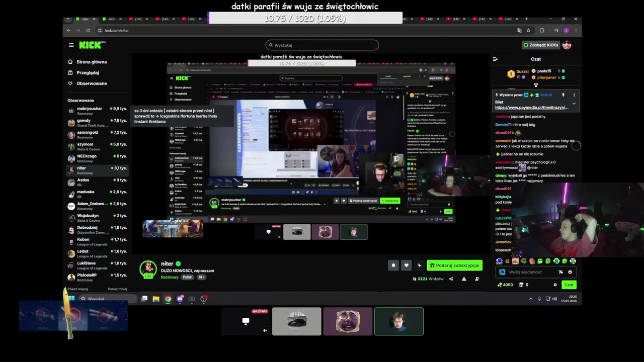Image resolution: width=644 pixels, height=362 pixels.
Task: Open Chrome from the taskbar
Action: coord(168,299)
